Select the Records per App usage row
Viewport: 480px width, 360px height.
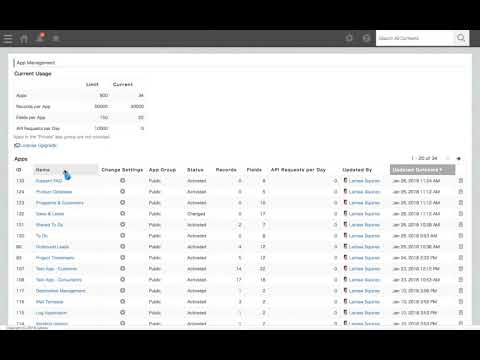pyautogui.click(x=80, y=106)
